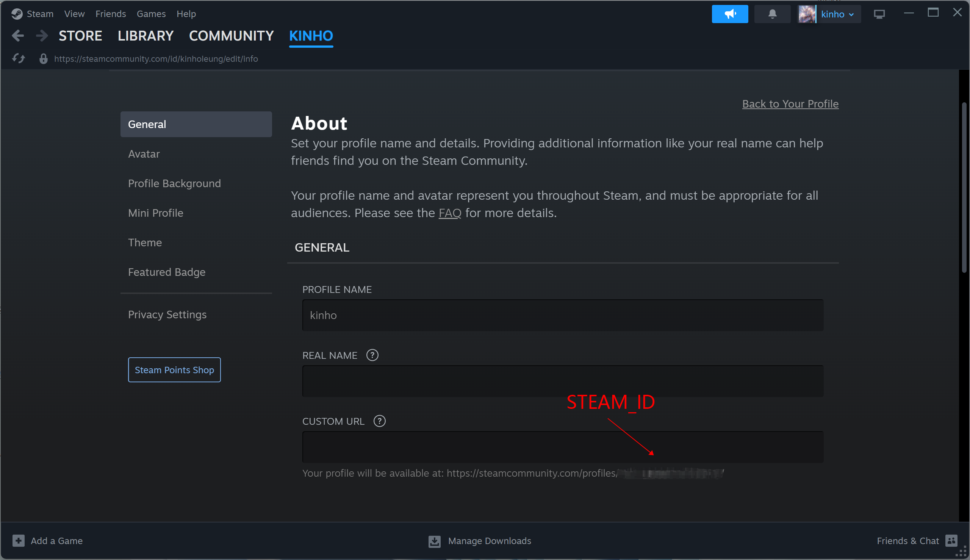The height and width of the screenshot is (560, 970).
Task: Open the Games menu
Action: click(151, 14)
